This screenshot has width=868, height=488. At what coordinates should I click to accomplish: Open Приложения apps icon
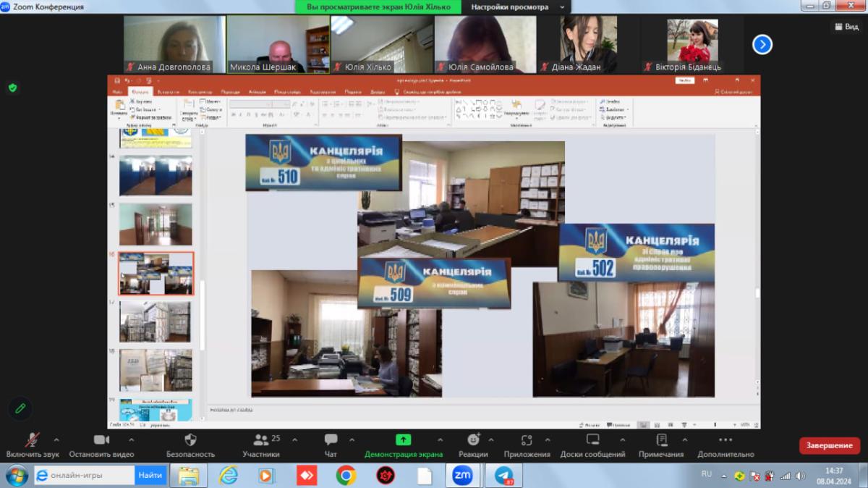coord(527,439)
